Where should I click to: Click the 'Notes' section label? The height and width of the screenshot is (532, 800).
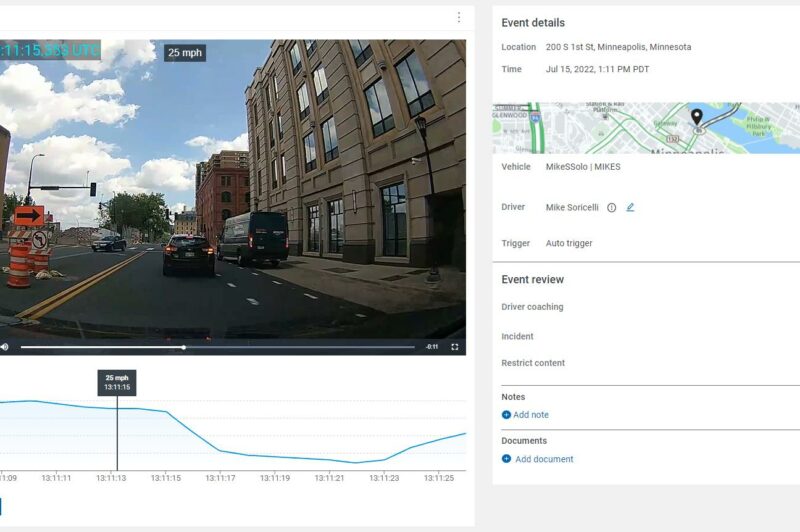(513, 397)
